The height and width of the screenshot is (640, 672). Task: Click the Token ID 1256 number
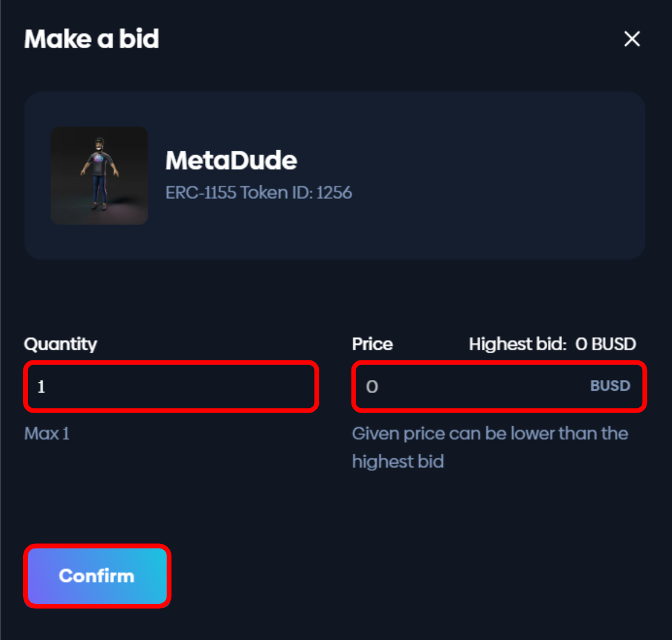[x=334, y=193]
